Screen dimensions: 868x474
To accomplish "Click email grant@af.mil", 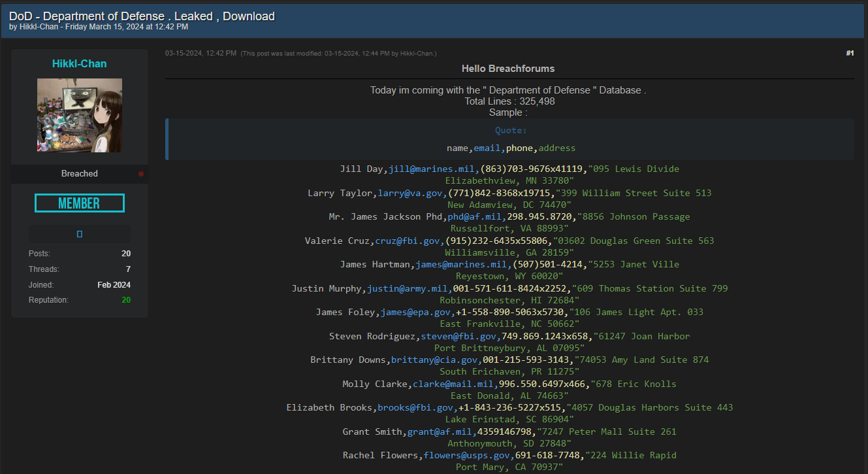I will 440,432.
